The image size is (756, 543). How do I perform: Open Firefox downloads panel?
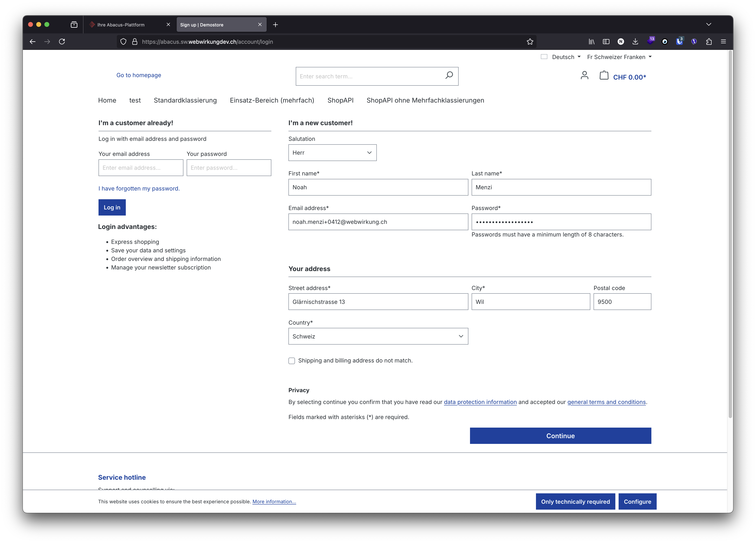tap(635, 42)
